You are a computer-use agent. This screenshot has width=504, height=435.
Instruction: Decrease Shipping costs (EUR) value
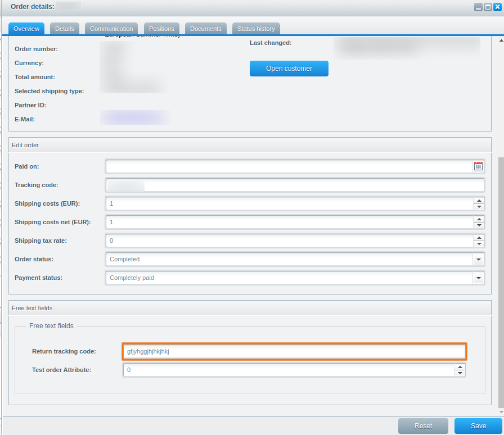(x=479, y=207)
